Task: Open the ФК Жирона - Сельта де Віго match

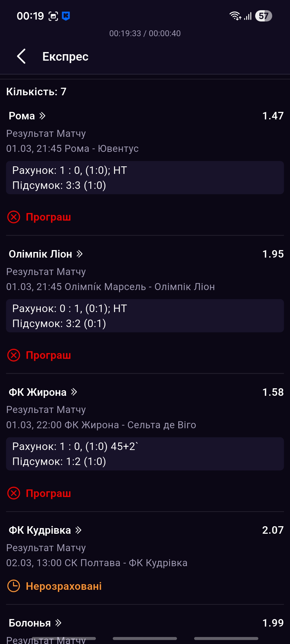Action: [101, 425]
